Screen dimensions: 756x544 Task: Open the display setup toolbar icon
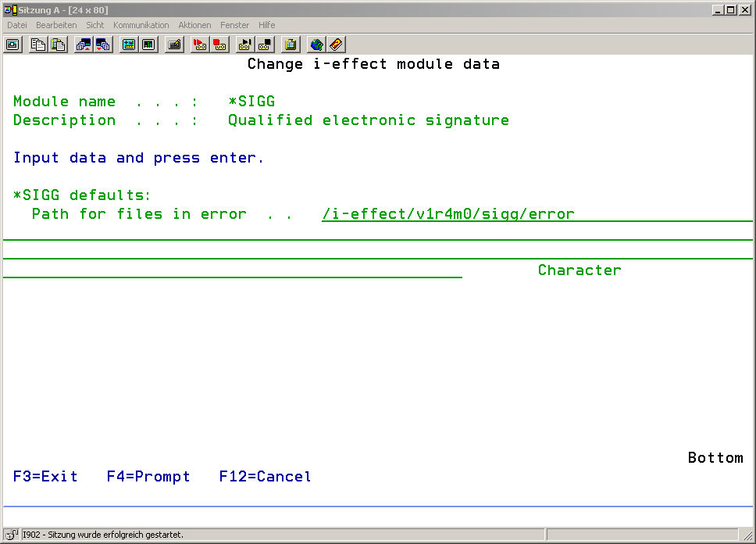[x=128, y=45]
